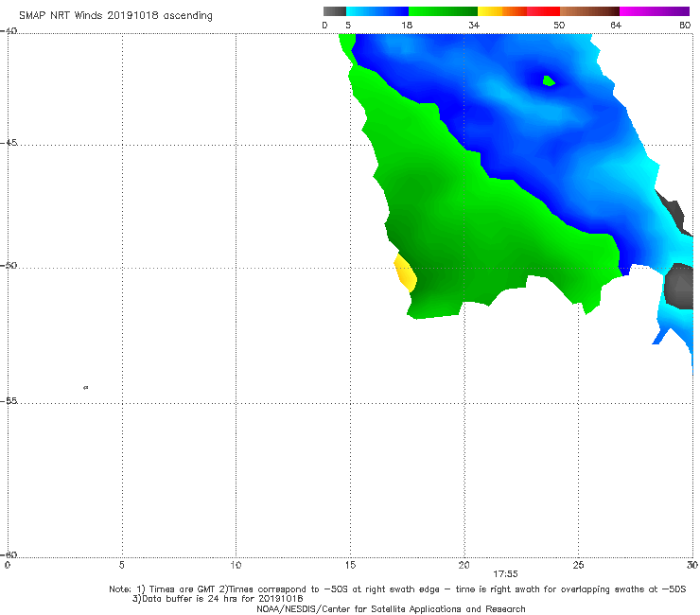
Task: Click the gray 0-5 segment of the color bar
Action: tap(335, 11)
